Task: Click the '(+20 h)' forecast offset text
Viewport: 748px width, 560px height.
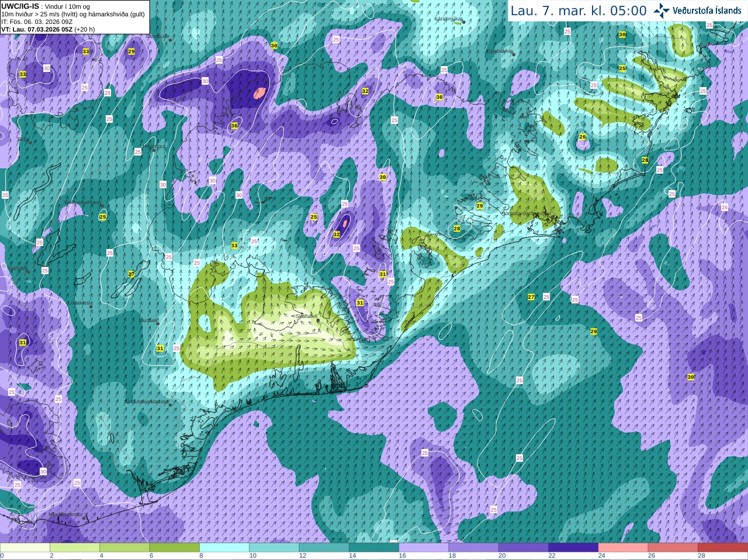Action: point(84,29)
